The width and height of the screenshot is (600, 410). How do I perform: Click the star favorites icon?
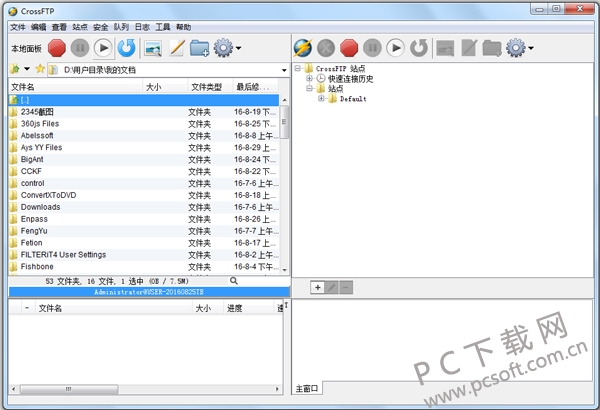click(x=40, y=69)
